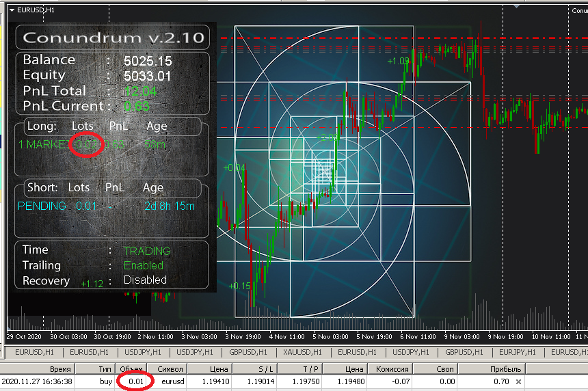Click the Balance value 5025.15

click(148, 61)
